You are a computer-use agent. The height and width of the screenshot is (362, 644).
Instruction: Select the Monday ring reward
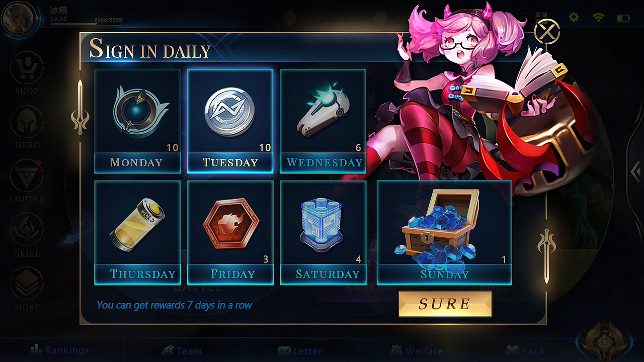tap(137, 121)
